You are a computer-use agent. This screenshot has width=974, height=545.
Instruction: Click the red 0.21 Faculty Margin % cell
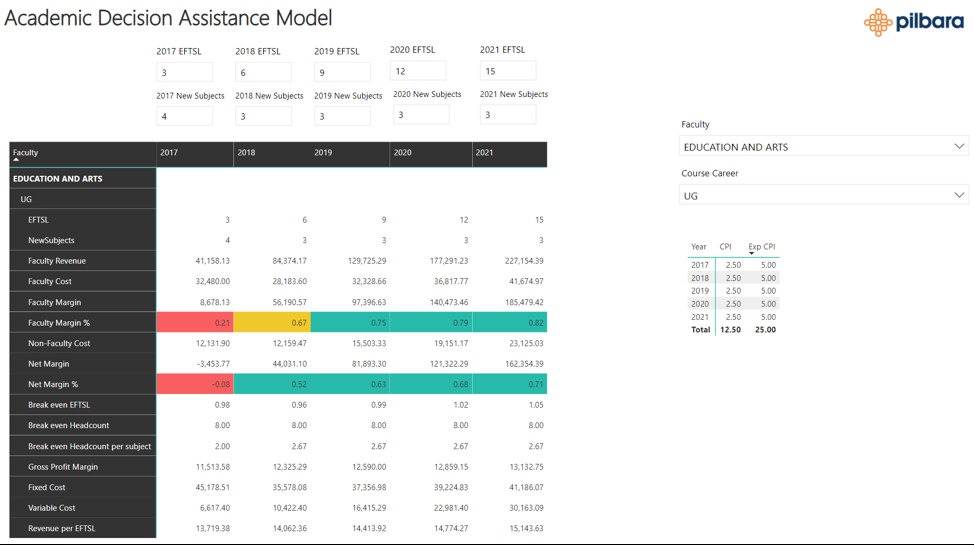[x=194, y=323]
